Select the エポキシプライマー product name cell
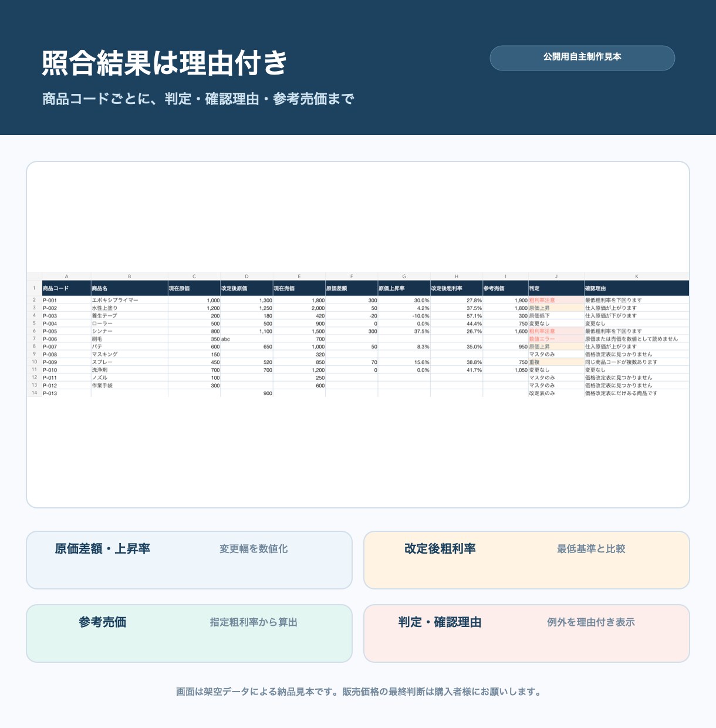716x728 pixels. point(130,300)
